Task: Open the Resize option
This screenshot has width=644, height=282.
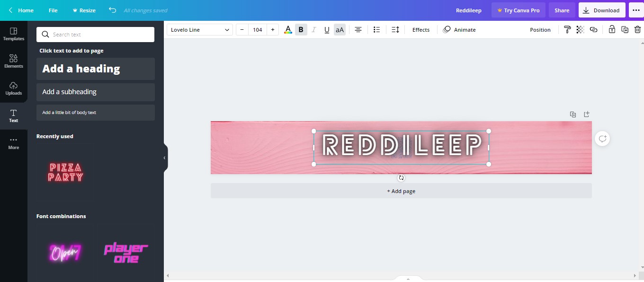Action: (84, 10)
